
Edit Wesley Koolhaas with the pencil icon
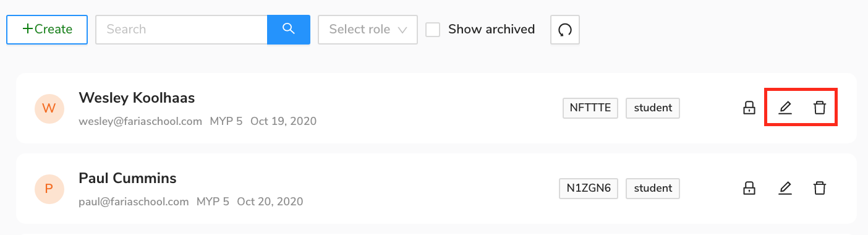coord(785,108)
